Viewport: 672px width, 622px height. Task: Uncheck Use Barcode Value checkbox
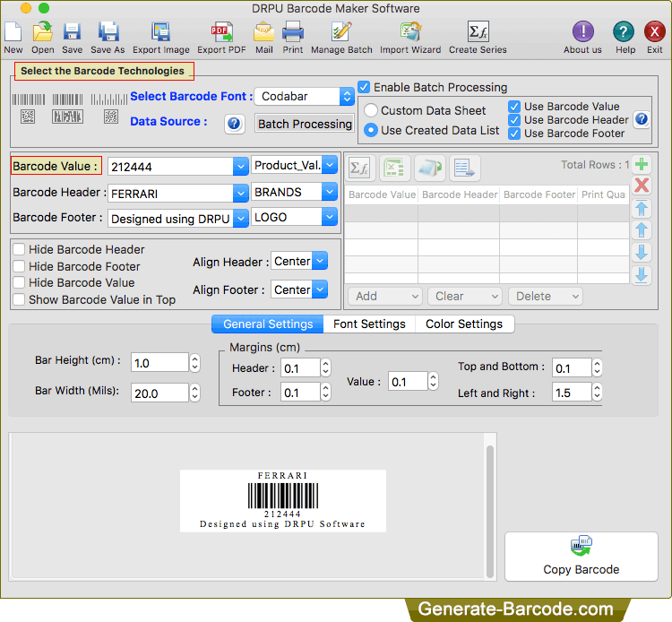coord(514,107)
